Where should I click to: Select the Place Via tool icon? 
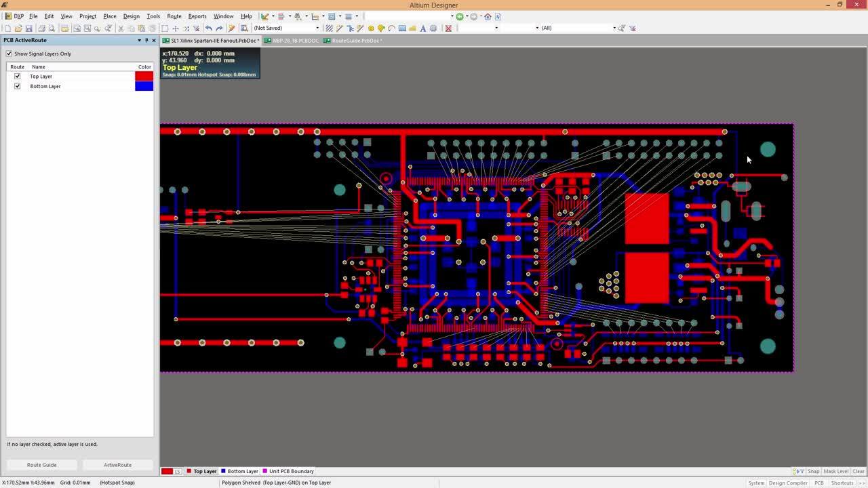[x=381, y=28]
